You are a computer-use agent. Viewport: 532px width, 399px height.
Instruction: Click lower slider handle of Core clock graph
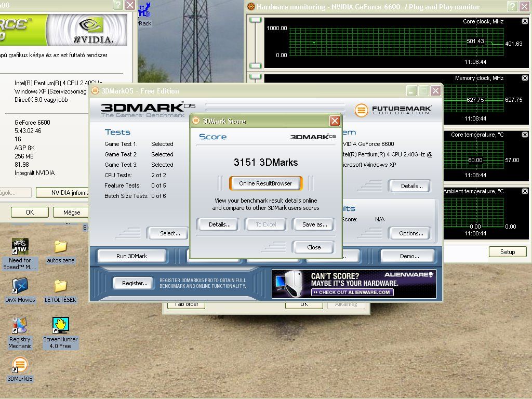tap(256, 65)
